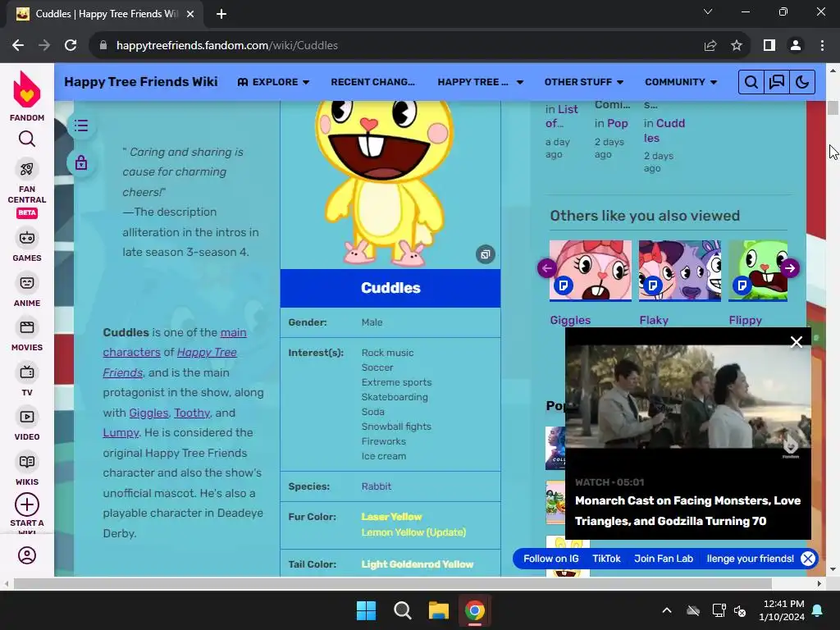Click the Lemon Yellow (Update) color value
The width and height of the screenshot is (840, 630).
[x=413, y=532]
